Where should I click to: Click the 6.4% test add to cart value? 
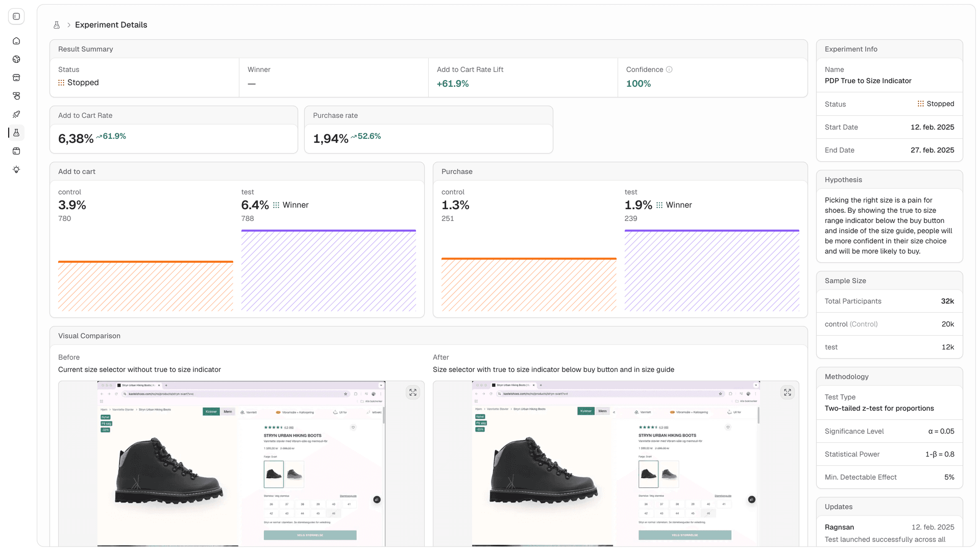[x=255, y=205]
